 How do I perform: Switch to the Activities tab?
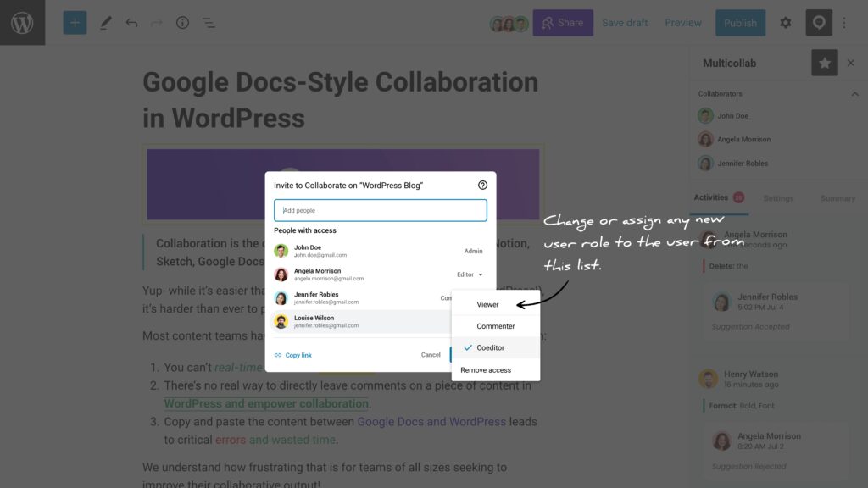click(x=719, y=197)
